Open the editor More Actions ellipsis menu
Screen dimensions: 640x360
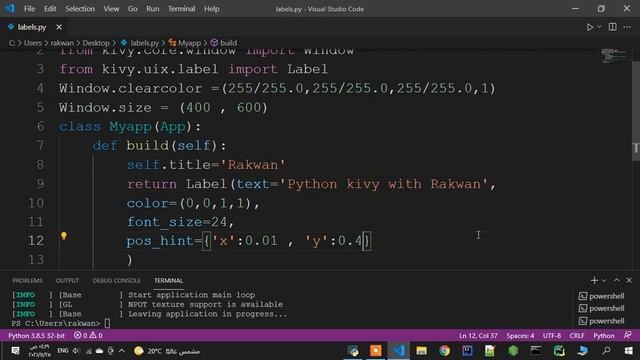coord(627,27)
